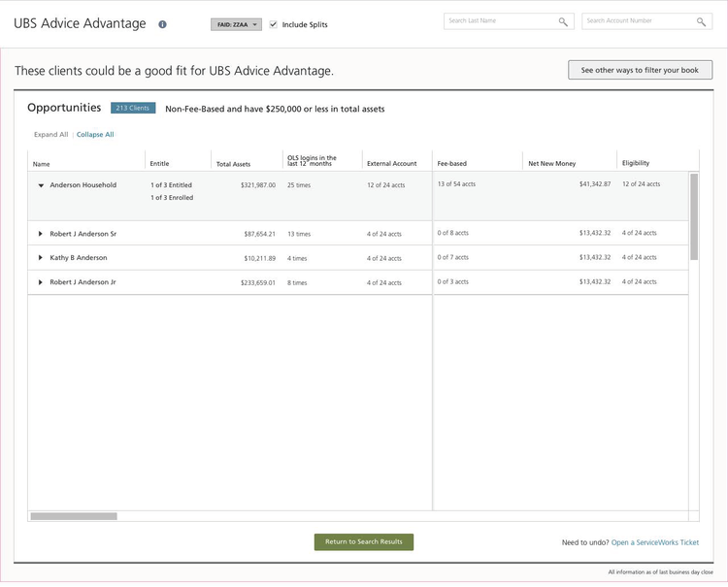Click the OLS logins in the last 12 months header

312,160
